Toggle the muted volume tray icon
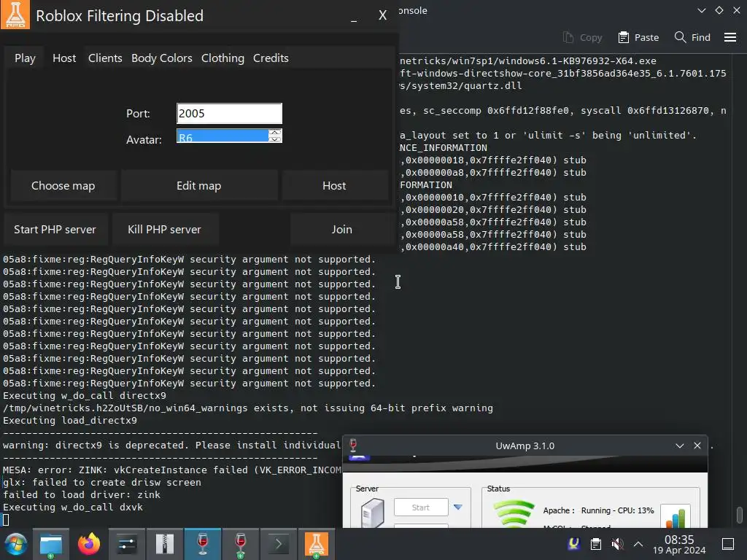The width and height of the screenshot is (747, 560). point(617,544)
